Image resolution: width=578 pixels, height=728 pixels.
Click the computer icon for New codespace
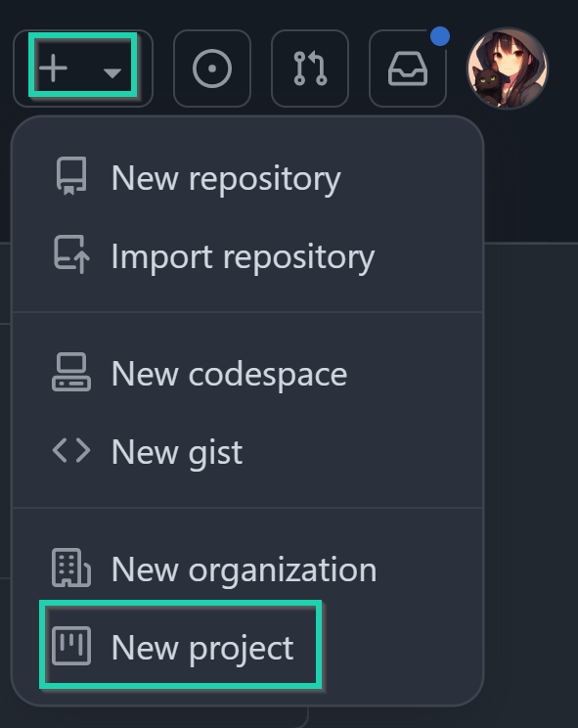coord(71,372)
